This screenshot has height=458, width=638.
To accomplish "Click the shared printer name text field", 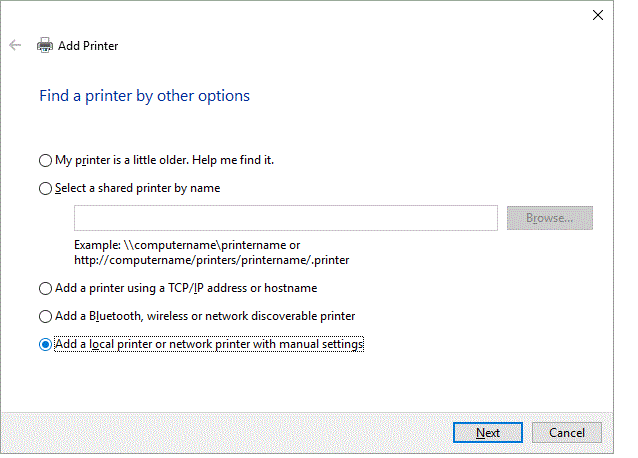I will pos(285,218).
